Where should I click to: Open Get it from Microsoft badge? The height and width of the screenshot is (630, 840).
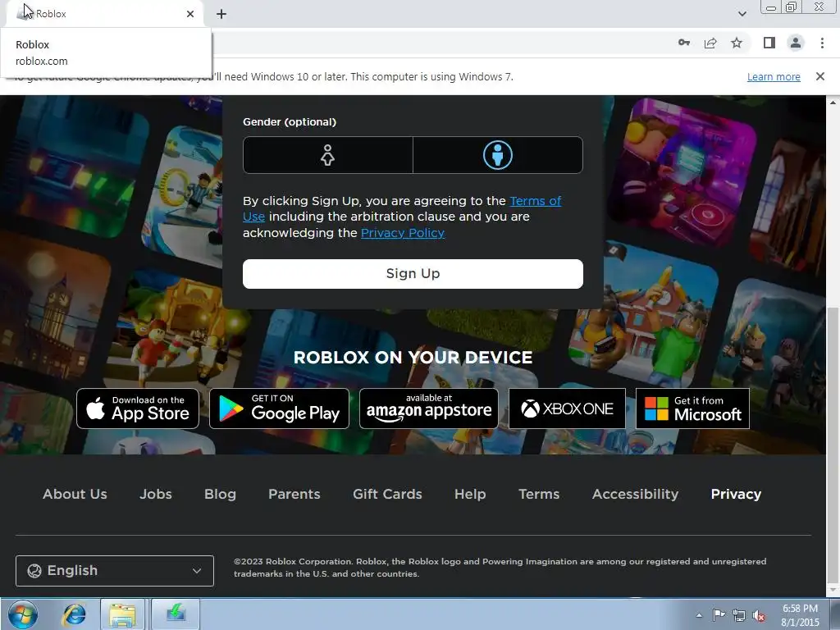click(692, 409)
